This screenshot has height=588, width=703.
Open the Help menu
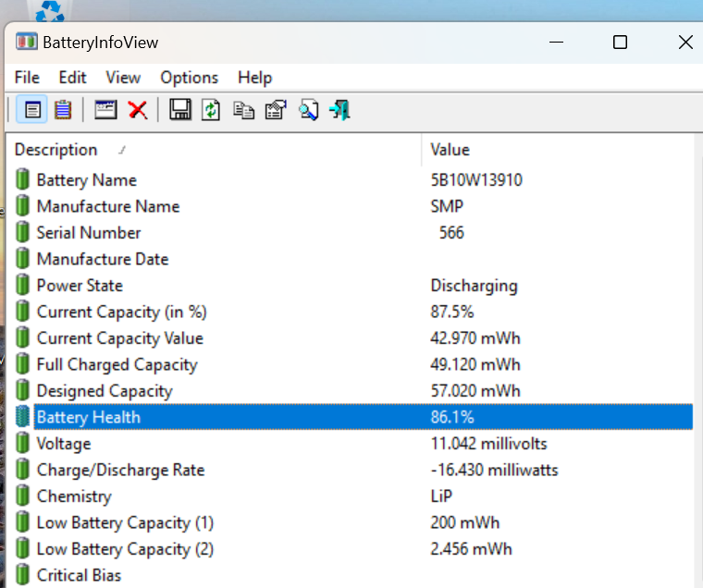tap(254, 78)
